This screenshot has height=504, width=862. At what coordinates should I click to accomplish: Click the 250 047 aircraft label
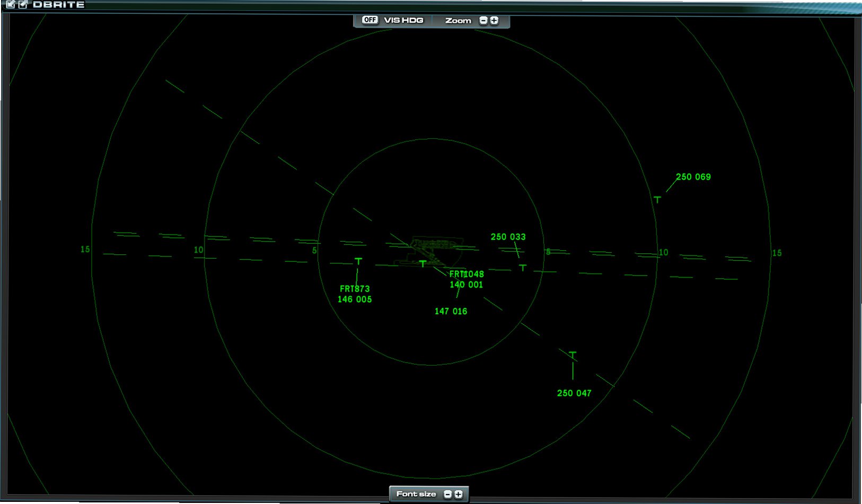[574, 393]
